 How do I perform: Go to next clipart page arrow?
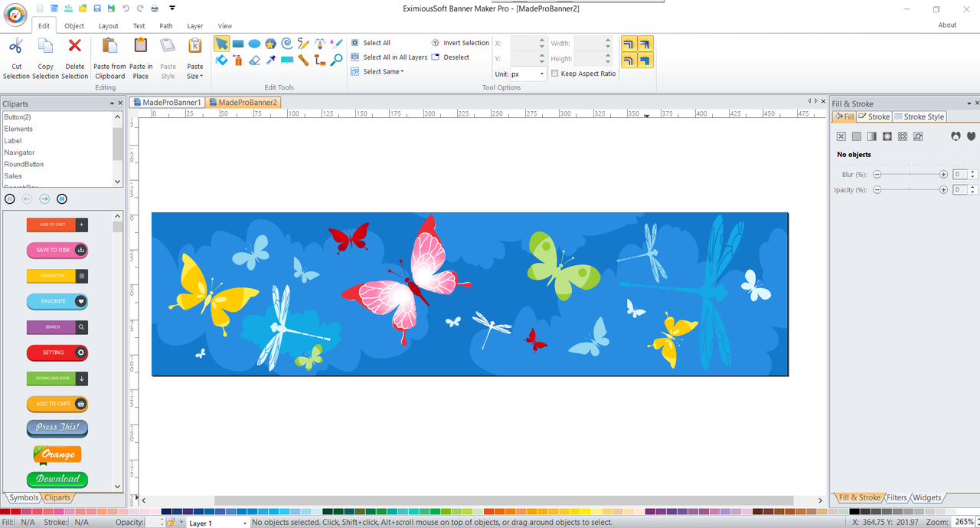pos(44,199)
